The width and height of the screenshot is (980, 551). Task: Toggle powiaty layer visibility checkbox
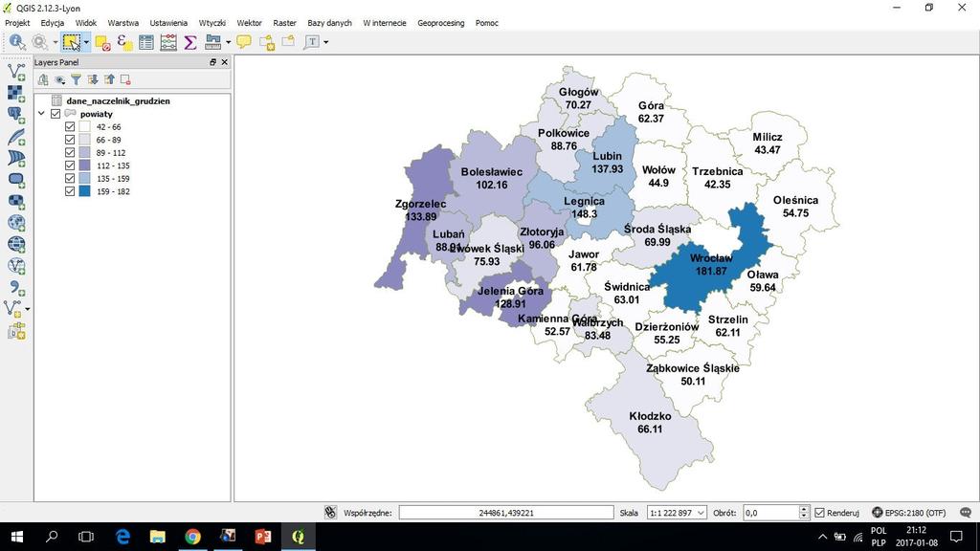pyautogui.click(x=56, y=114)
